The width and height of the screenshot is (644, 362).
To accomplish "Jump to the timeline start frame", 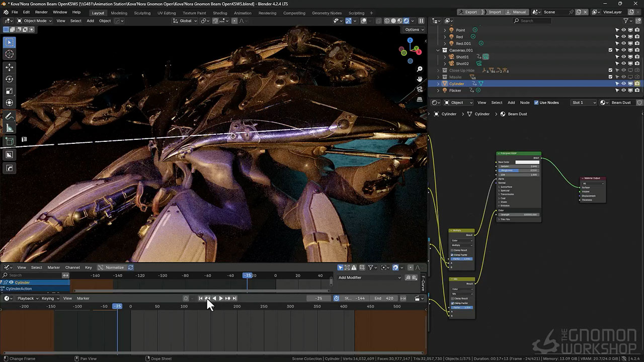I will point(201,298).
